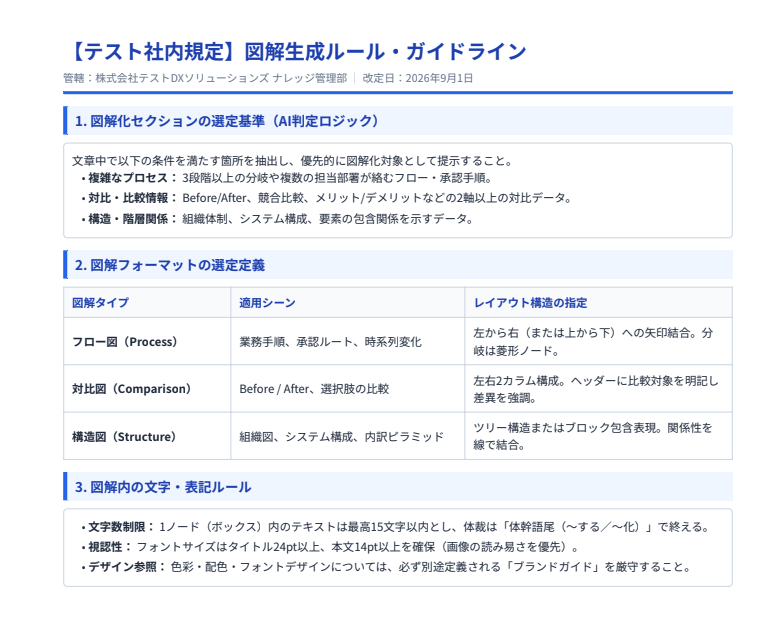The height and width of the screenshot is (627, 767).
Task: Click the 複雑なプロセス bullet item
Action: click(289, 178)
